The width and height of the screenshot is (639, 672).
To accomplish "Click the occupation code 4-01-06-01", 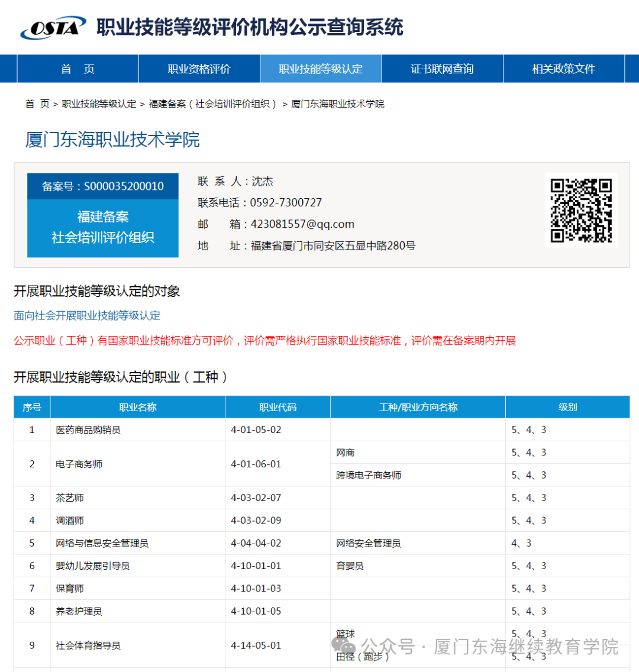I will pyautogui.click(x=256, y=464).
